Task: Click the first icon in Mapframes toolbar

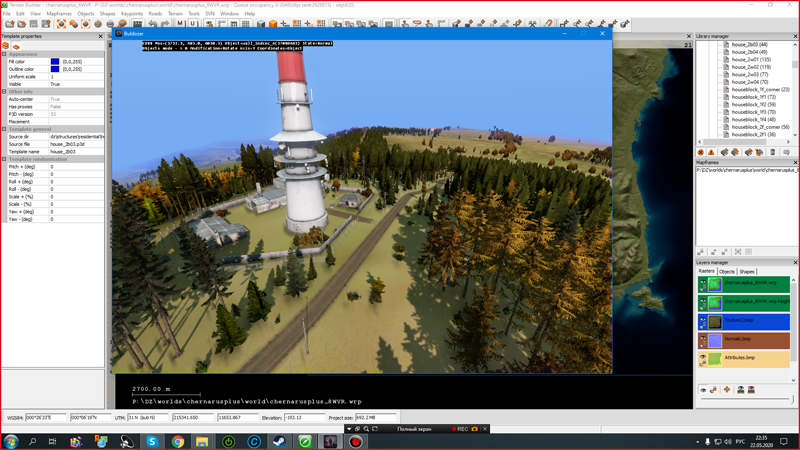Action: tap(701, 252)
